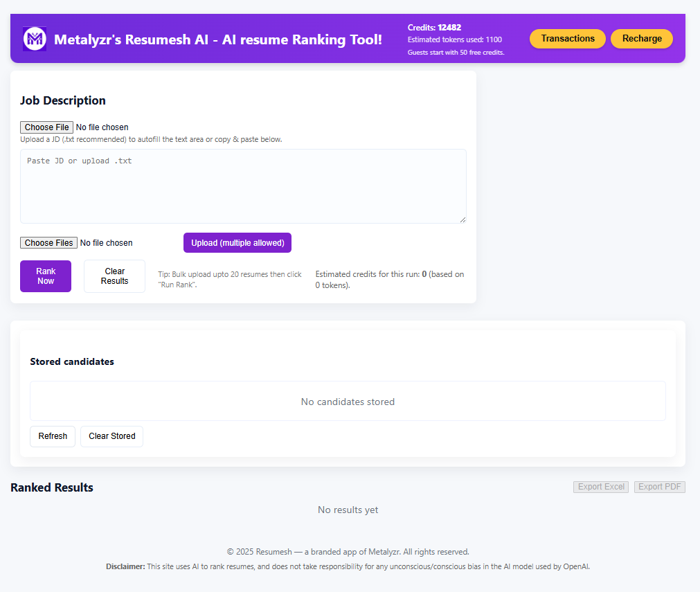Click the text area resize handle

[x=463, y=219]
